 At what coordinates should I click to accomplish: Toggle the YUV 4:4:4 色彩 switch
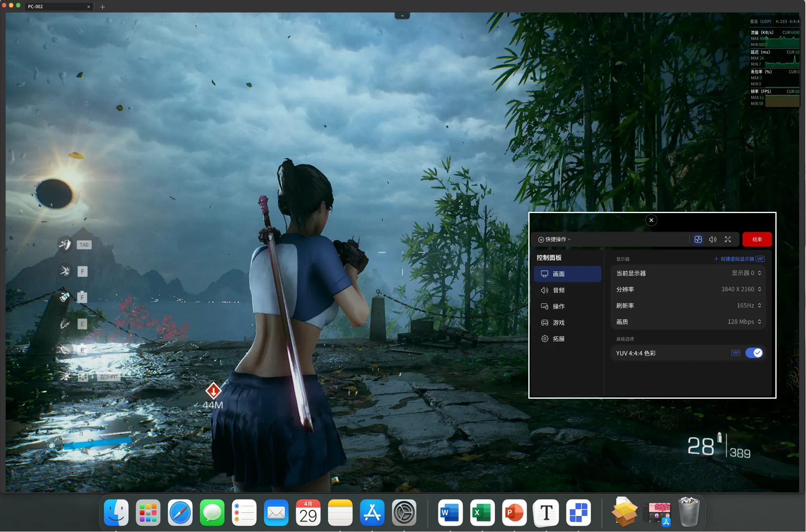point(754,353)
